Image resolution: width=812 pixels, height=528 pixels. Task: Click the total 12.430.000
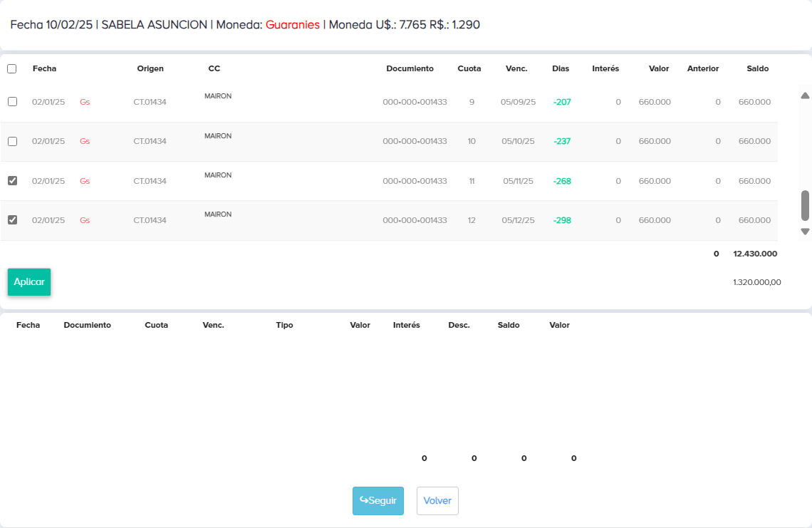pos(755,254)
